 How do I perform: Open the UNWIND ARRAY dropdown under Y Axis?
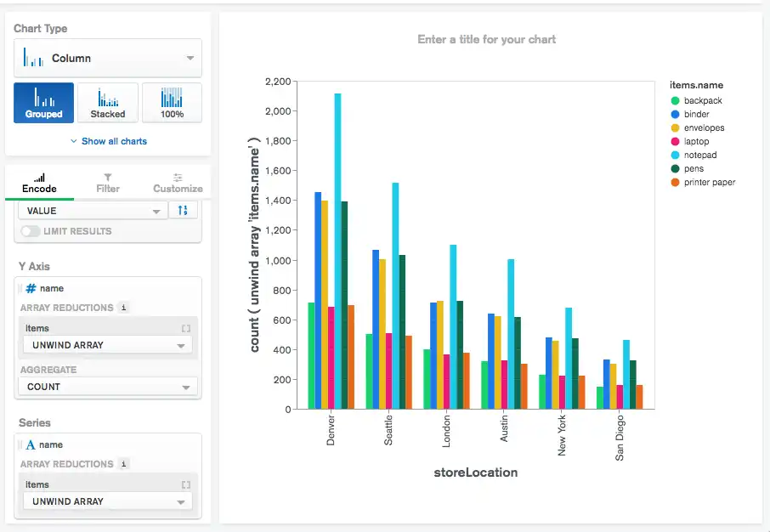point(107,345)
